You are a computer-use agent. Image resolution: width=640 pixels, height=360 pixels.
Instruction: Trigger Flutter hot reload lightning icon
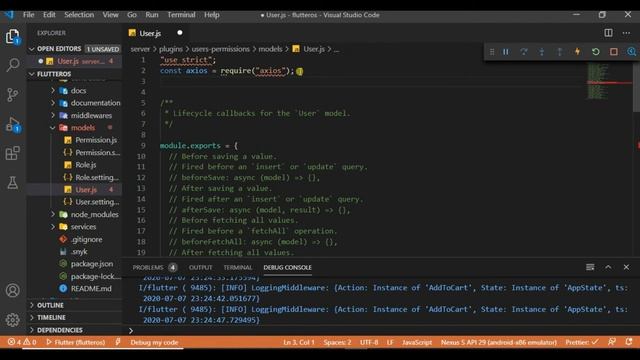[x=578, y=52]
